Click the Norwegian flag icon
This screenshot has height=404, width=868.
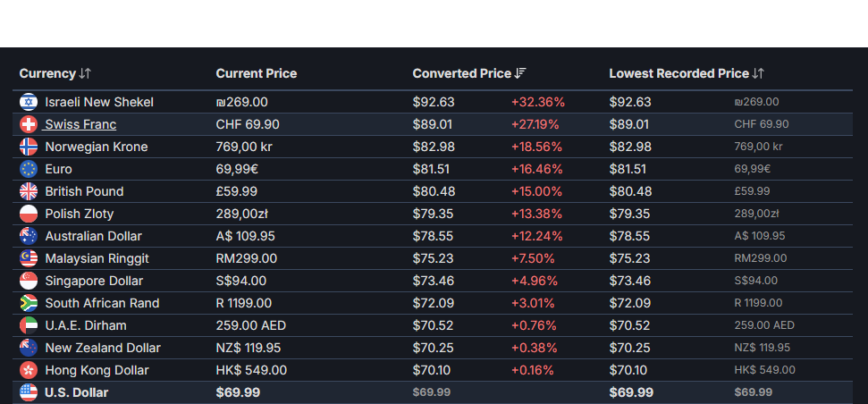pyautogui.click(x=29, y=147)
